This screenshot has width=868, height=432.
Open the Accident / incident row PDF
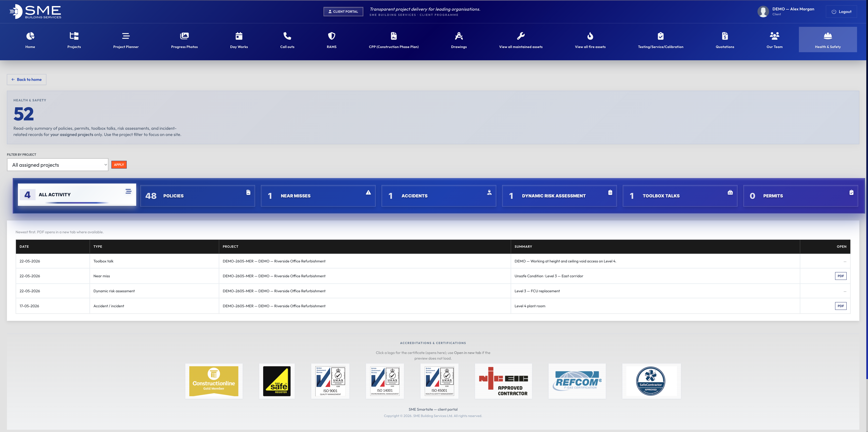coord(841,306)
